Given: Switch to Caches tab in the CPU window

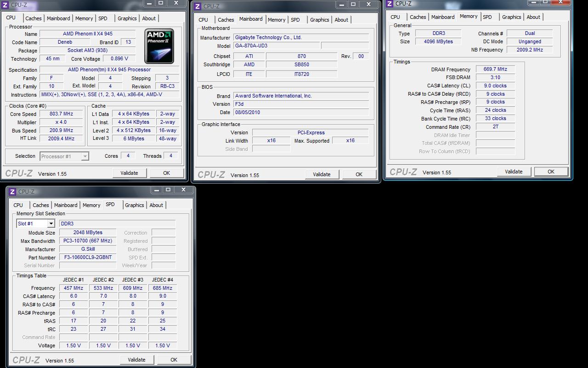Looking at the screenshot, I should click(34, 18).
